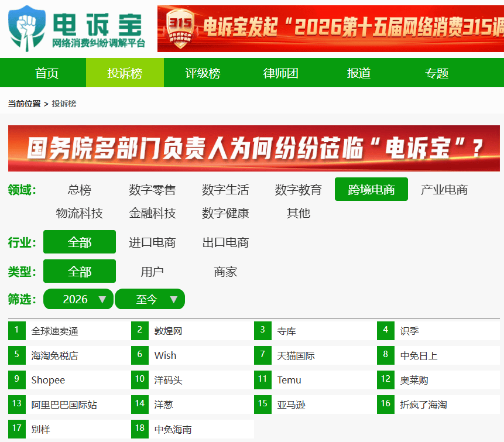Open rank 6 Wish
The width and height of the screenshot is (504, 442).
click(193, 355)
